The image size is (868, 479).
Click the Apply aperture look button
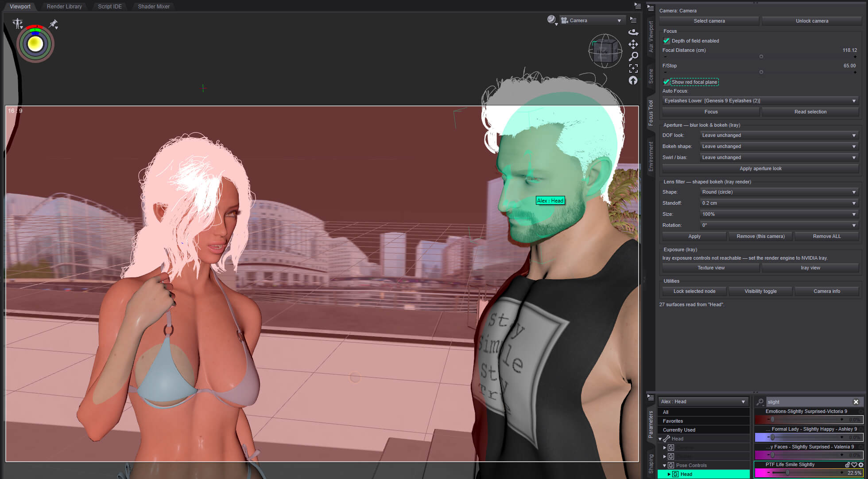click(x=760, y=169)
